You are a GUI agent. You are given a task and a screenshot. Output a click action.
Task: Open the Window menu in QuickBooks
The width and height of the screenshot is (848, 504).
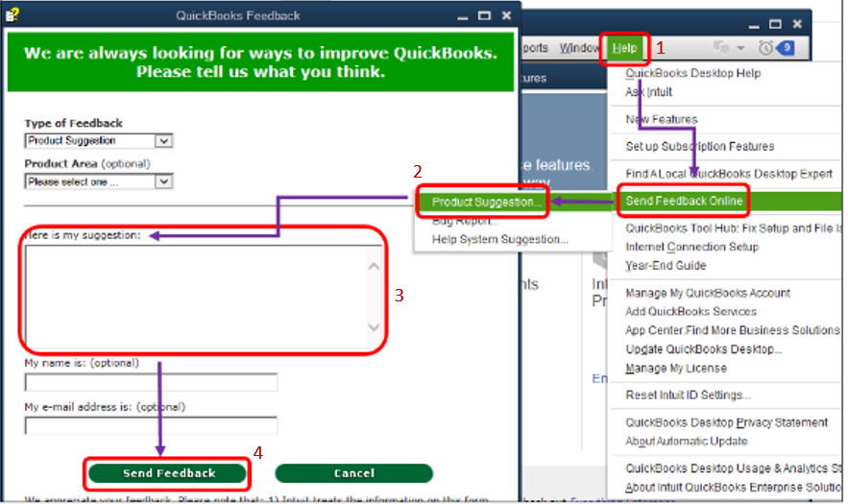[579, 48]
